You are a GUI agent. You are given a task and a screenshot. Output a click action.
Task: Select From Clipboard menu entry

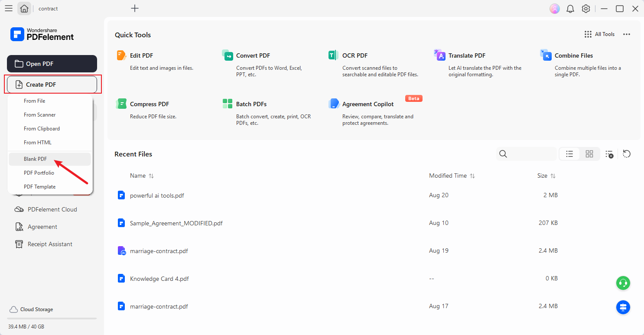(x=50, y=129)
